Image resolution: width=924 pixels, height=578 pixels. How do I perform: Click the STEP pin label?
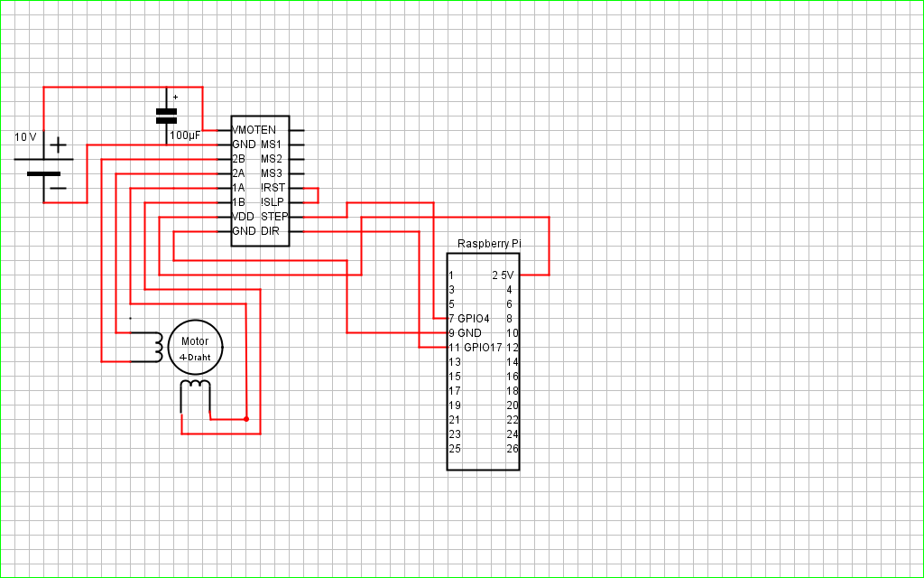[x=274, y=217]
